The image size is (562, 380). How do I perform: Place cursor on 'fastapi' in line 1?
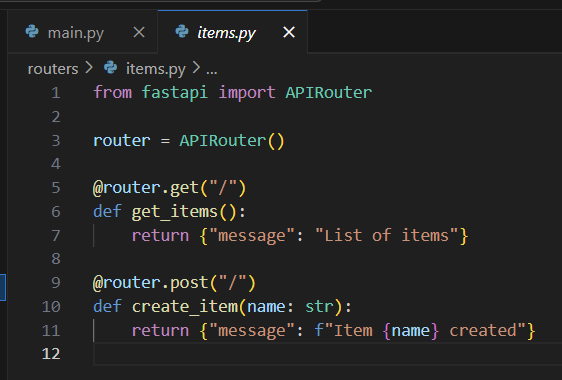(175, 92)
